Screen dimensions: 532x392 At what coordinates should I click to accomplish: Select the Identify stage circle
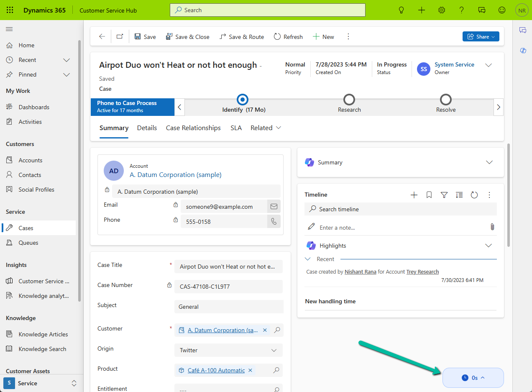243,100
